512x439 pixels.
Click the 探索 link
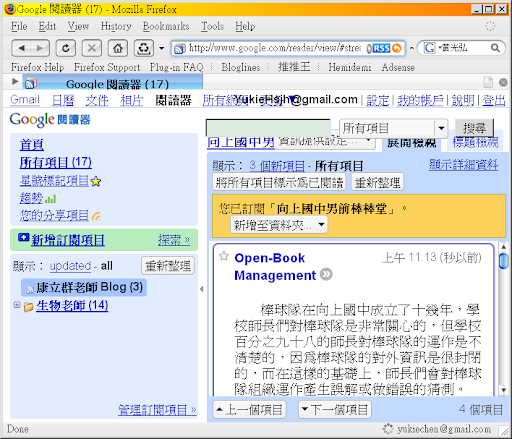click(174, 240)
